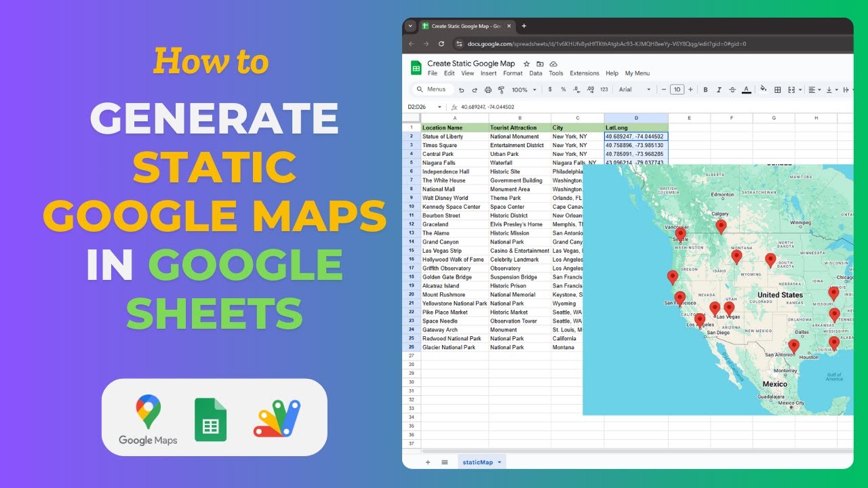Undo the last action in the toolbar

point(462,89)
